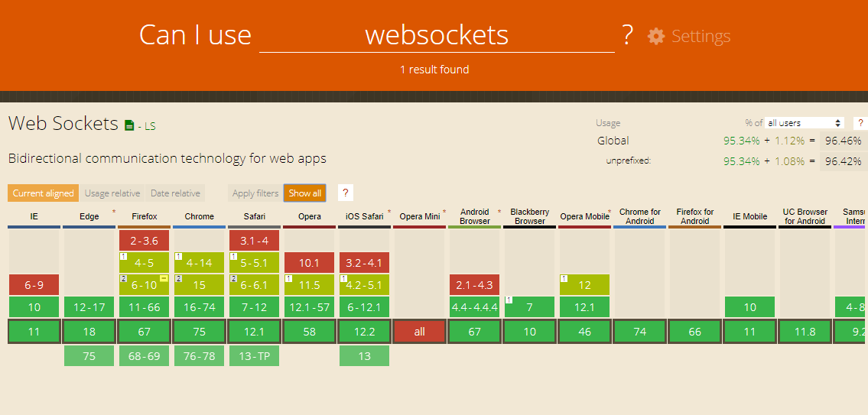Screen dimensions: 868x415
Task: Select the Firefox 11-66 cell
Action: (144, 307)
